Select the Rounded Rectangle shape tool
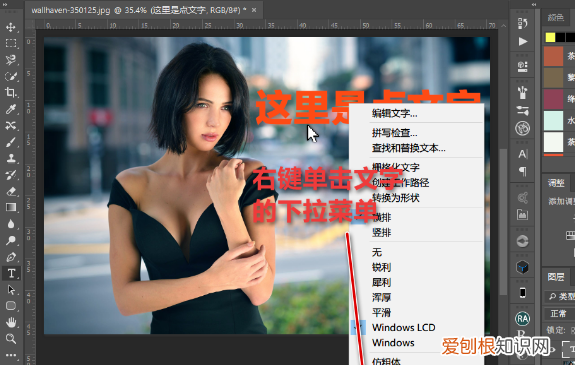 coord(11,306)
